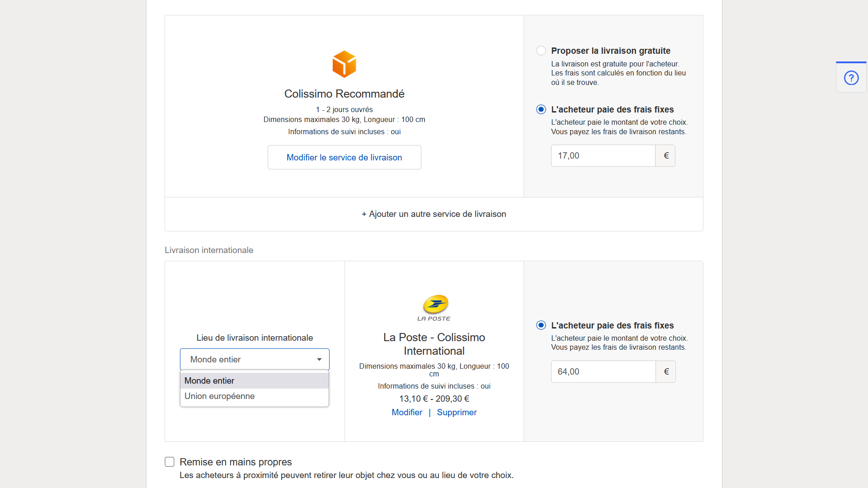Select international L'acheteur paie des frais fixes

(x=541, y=325)
